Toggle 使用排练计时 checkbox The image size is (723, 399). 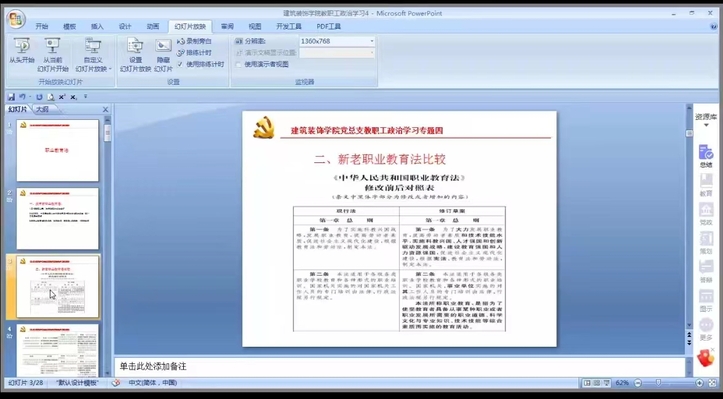180,65
